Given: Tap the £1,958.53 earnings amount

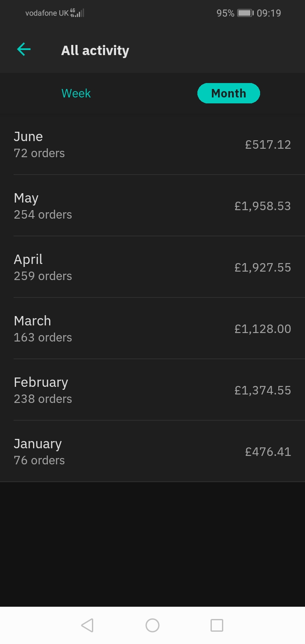Looking at the screenshot, I should (x=263, y=206).
